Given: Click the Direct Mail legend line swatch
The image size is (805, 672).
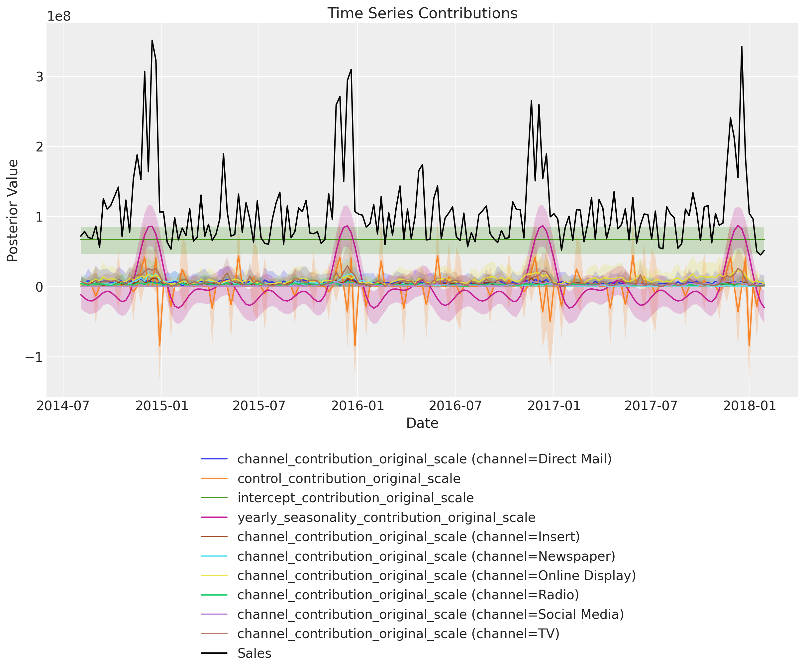Looking at the screenshot, I should coord(214,459).
